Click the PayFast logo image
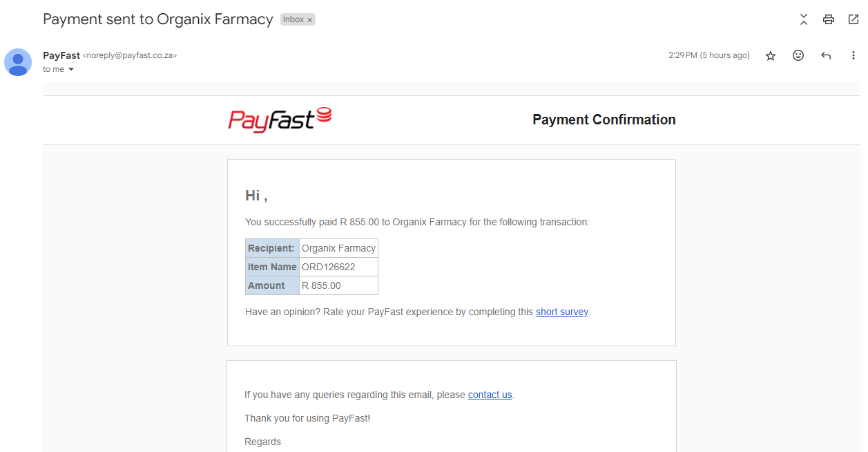 tap(280, 120)
